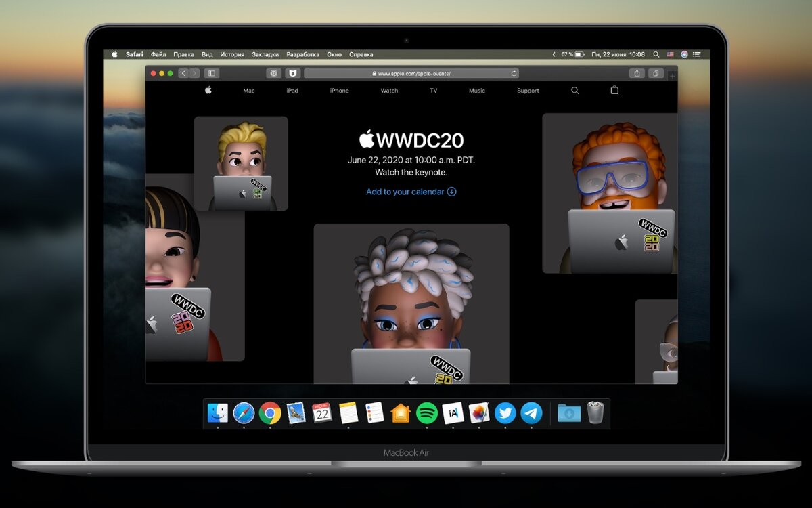
Task: Click the Apple logo in site navigation
Action: coord(208,90)
